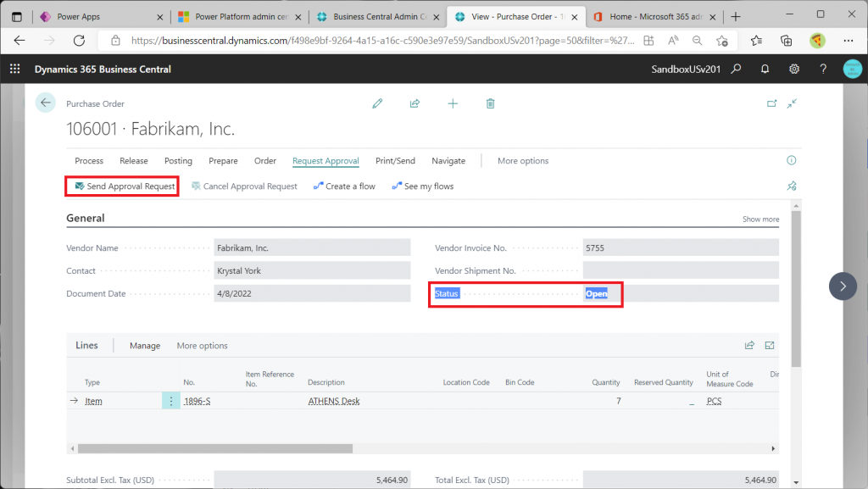Click Cancel Approval Request

[x=244, y=186]
